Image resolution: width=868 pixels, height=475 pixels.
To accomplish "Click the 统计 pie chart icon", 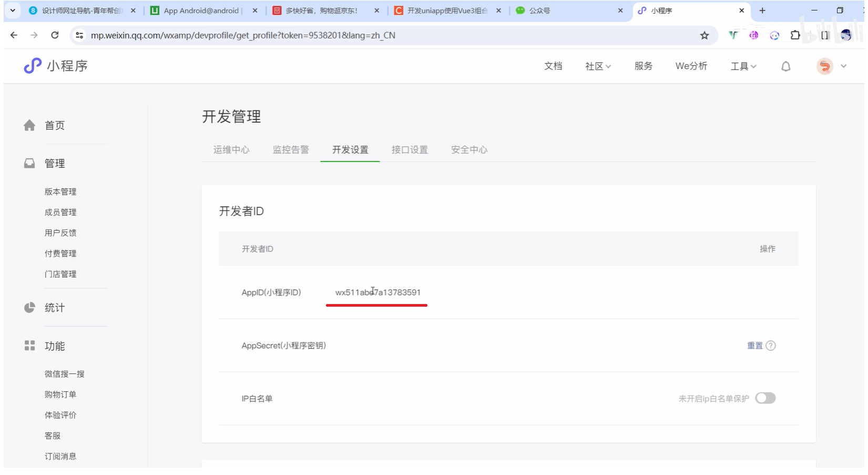I will pos(29,308).
